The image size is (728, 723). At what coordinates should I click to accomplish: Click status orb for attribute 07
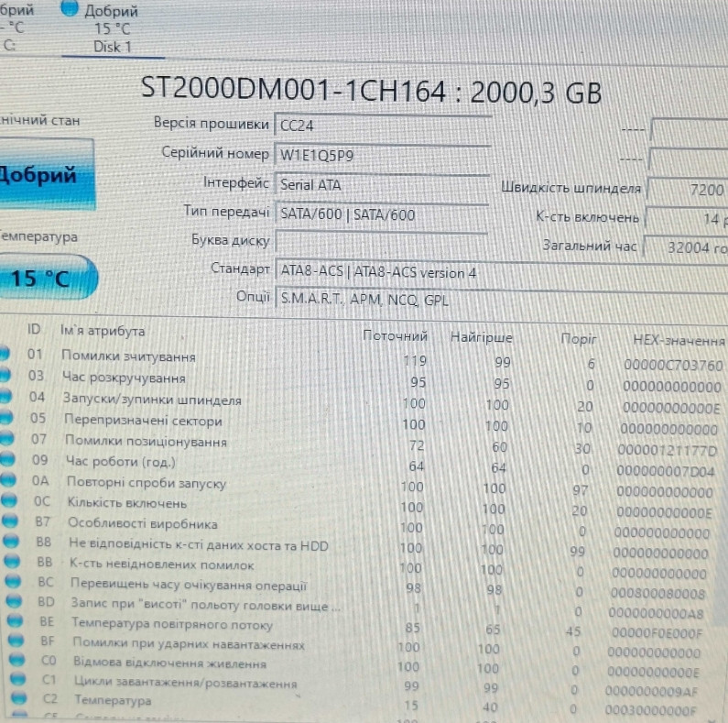tap(7, 438)
